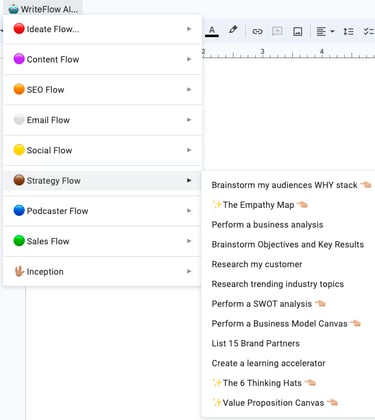Screen dimensions: 375x420
Task: Expand the Ideate Flow arrow
Action: 189,29
